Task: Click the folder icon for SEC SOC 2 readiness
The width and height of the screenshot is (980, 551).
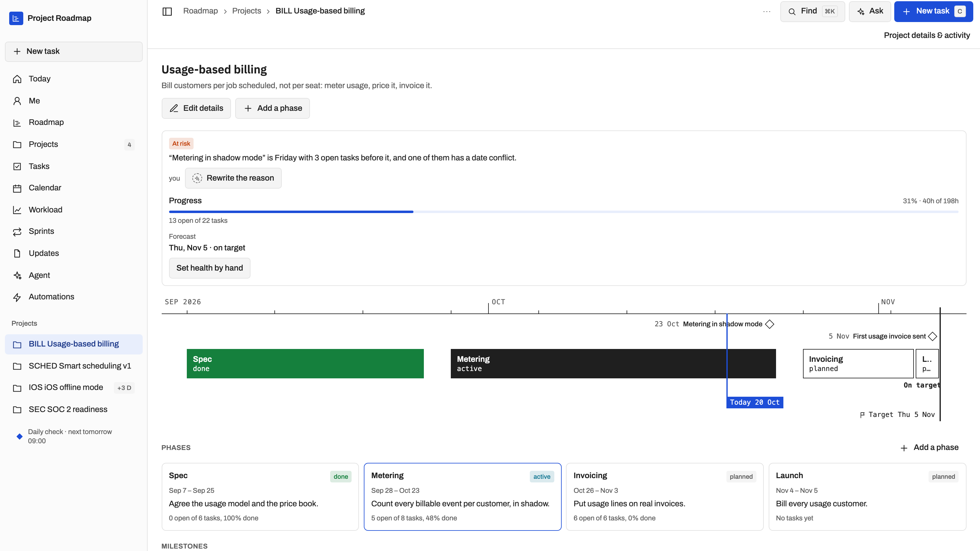Action: pos(17,410)
